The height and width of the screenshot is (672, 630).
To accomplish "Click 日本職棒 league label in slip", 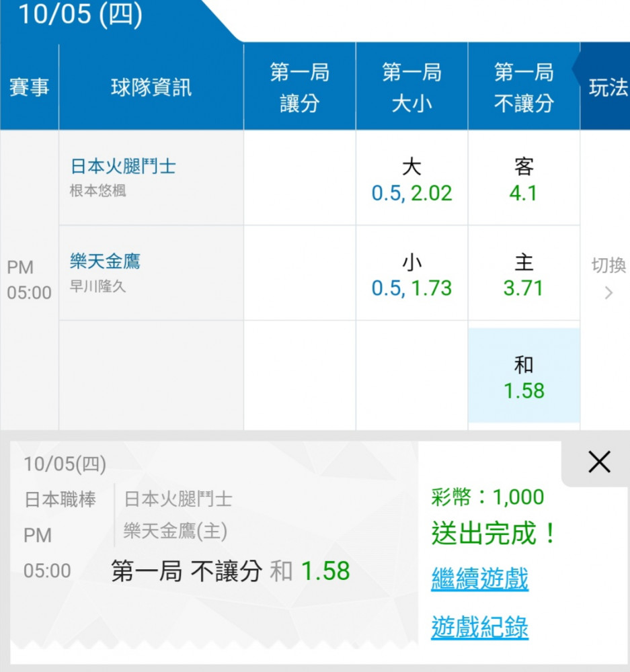I will 60,500.
